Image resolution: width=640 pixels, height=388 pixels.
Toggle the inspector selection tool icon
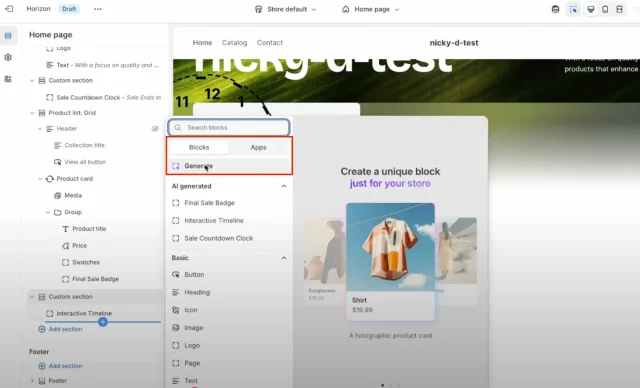pos(573,9)
